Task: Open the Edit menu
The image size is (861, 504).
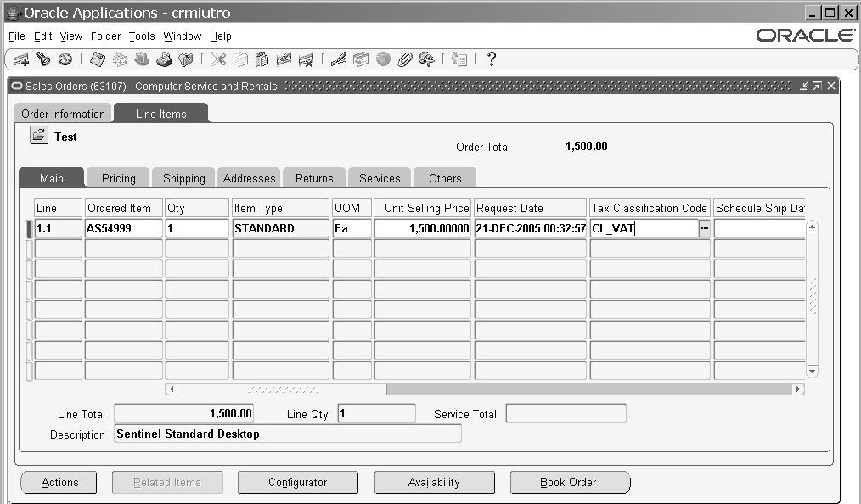Action: pos(42,36)
